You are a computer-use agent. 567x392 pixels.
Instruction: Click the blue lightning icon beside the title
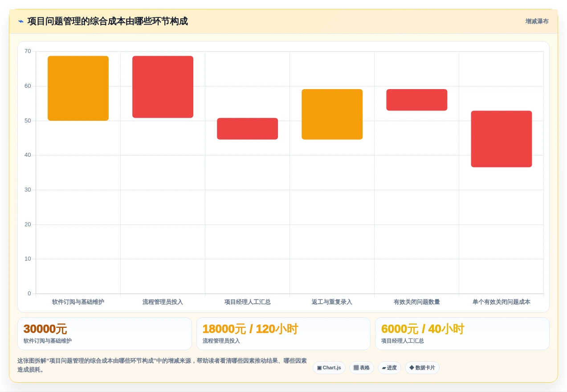21,21
